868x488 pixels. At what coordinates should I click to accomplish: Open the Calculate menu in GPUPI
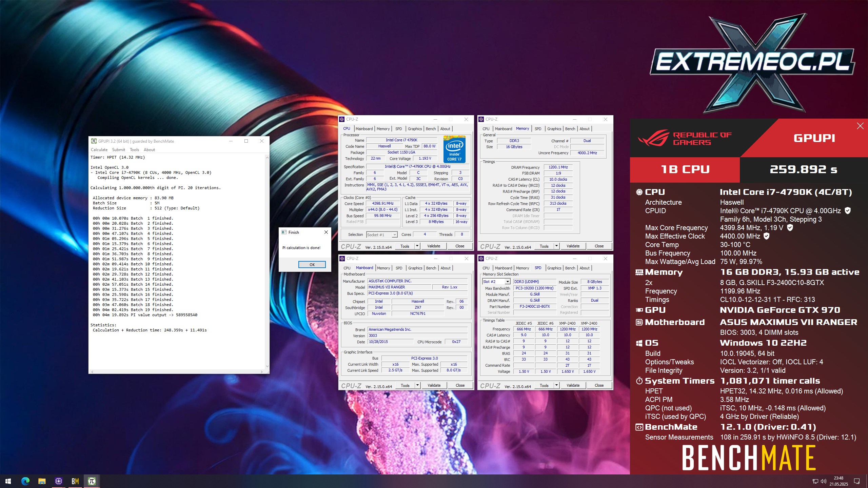[x=99, y=150]
